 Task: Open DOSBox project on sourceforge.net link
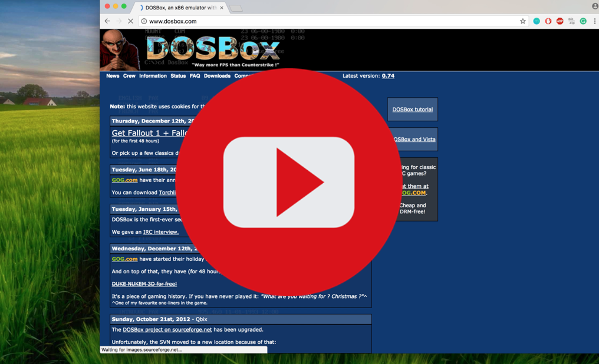click(167, 330)
